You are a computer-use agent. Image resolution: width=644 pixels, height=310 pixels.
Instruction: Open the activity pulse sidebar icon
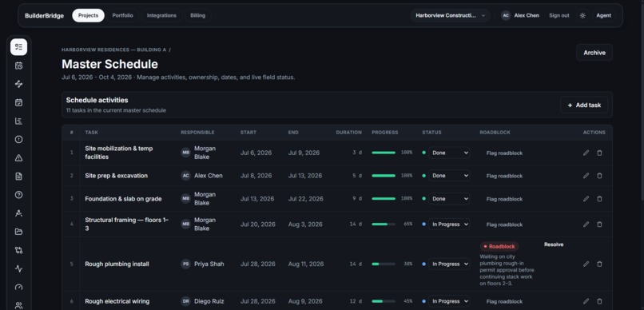pos(18,269)
